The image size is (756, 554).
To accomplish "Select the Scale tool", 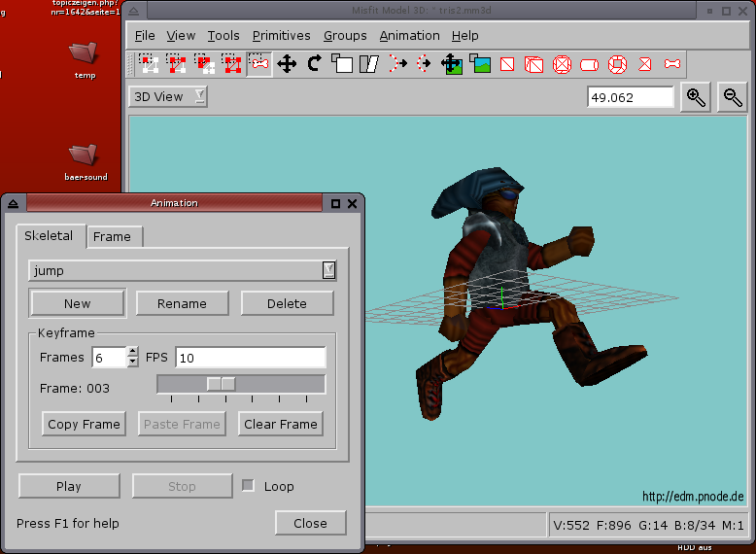I will (x=342, y=63).
